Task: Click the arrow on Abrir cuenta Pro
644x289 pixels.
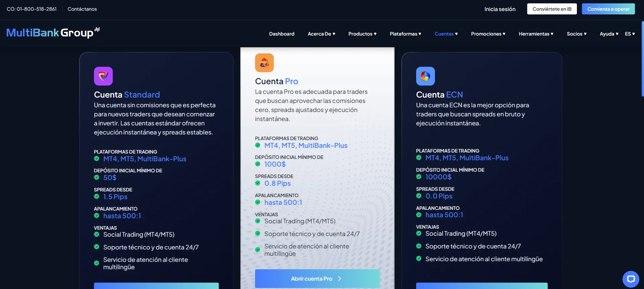Action: (x=340, y=279)
